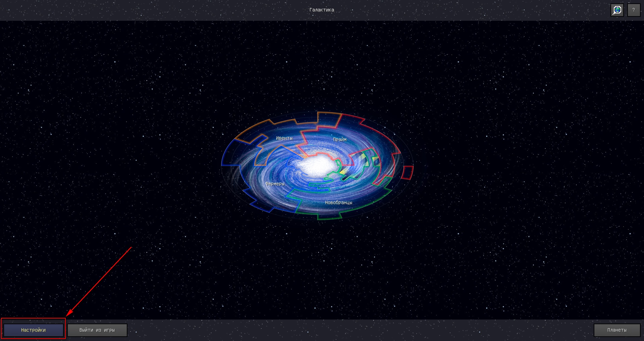644x341 pixels.
Task: Click the globe chat icon
Action: (617, 10)
